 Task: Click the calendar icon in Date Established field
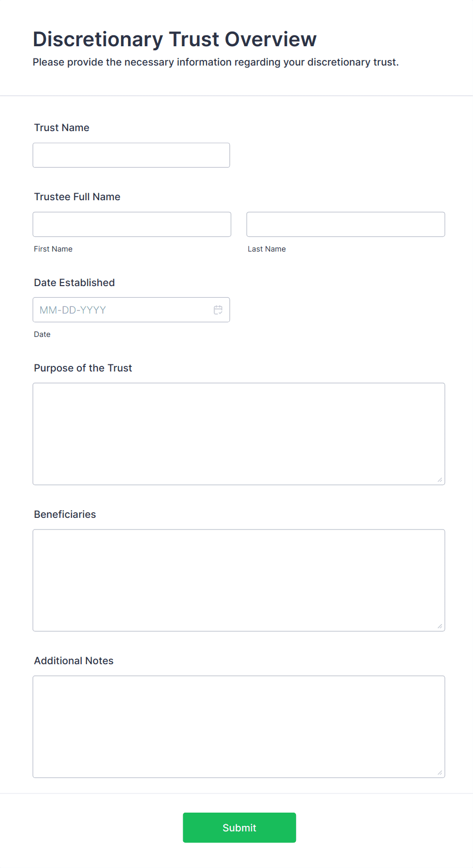[x=218, y=309]
